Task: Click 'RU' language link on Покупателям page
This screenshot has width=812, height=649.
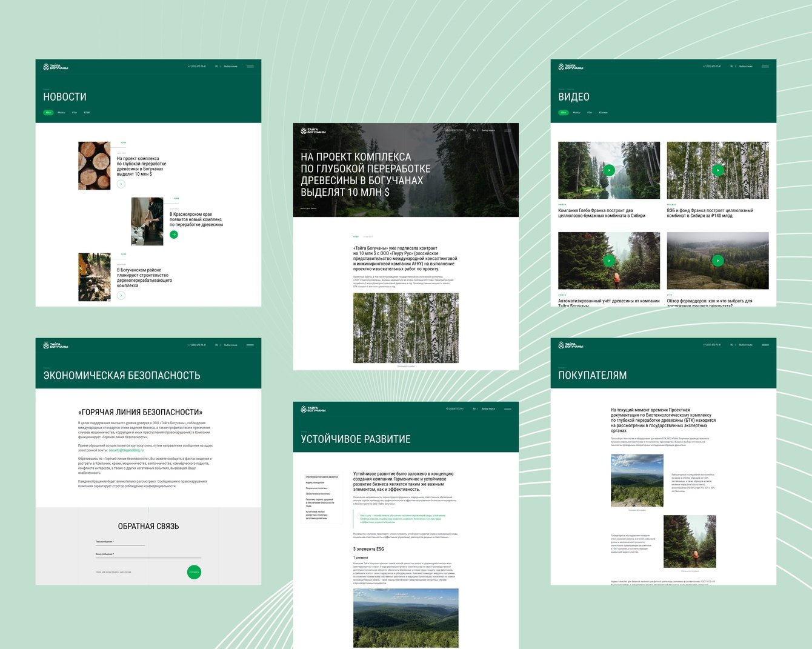Action: click(x=731, y=345)
